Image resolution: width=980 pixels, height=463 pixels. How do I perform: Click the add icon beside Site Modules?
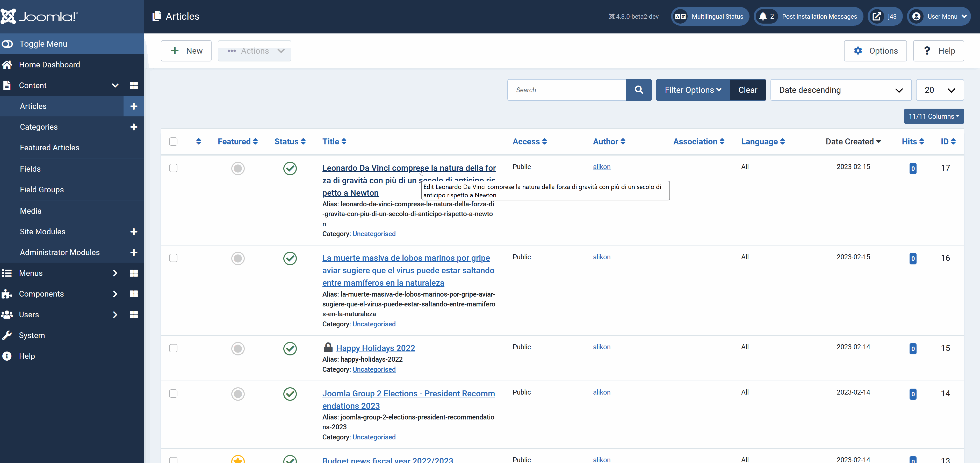(x=134, y=231)
